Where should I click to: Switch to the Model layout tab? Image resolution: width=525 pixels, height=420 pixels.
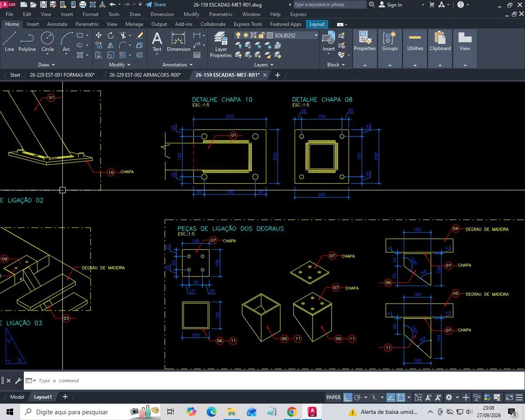click(17, 397)
